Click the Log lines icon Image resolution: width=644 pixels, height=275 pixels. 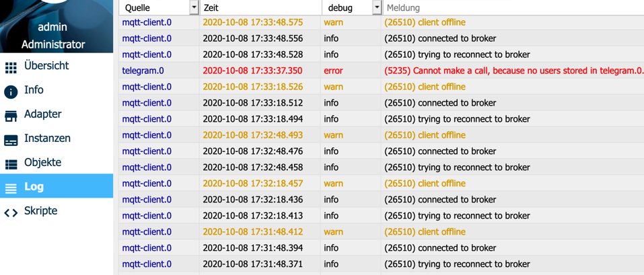pyautogui.click(x=11, y=188)
